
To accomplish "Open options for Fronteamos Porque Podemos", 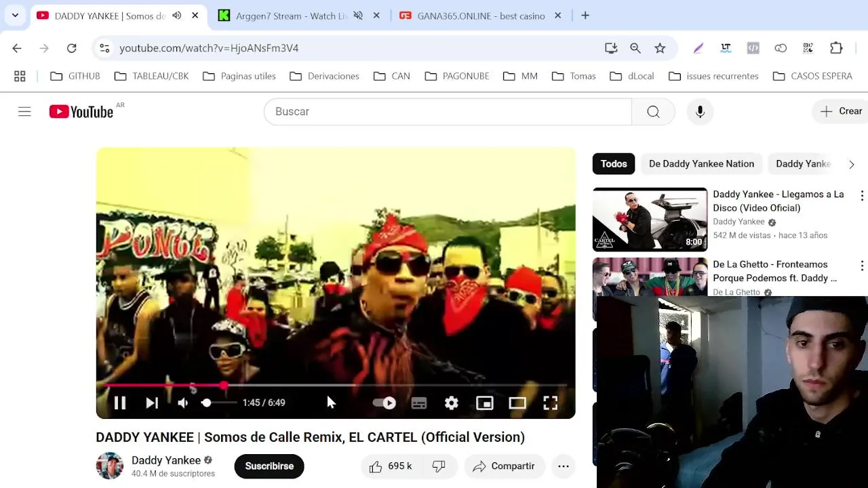I will point(862,266).
